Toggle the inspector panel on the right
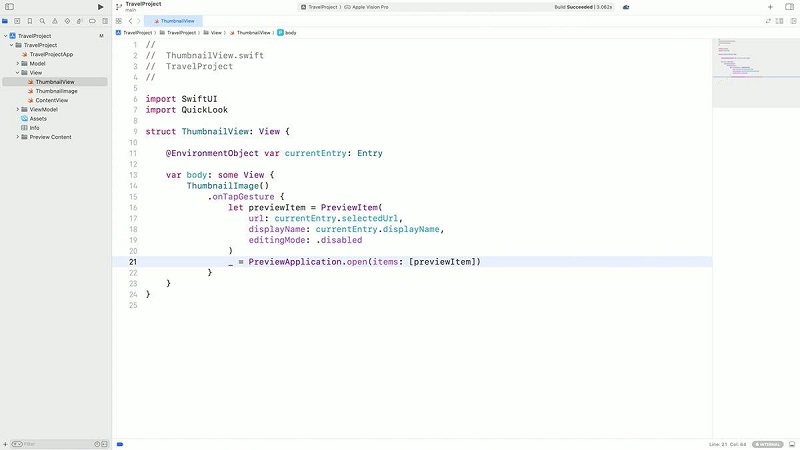The height and width of the screenshot is (450, 800). 790,7
